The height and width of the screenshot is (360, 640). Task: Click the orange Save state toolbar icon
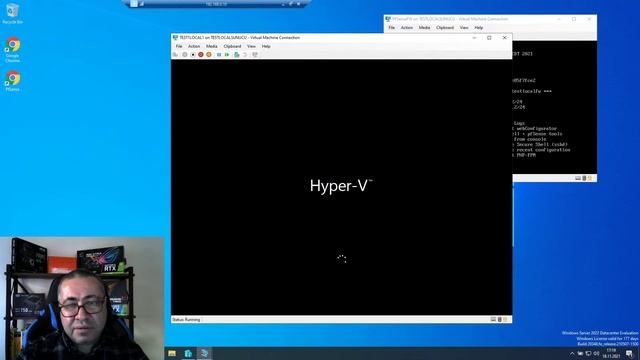(209, 55)
